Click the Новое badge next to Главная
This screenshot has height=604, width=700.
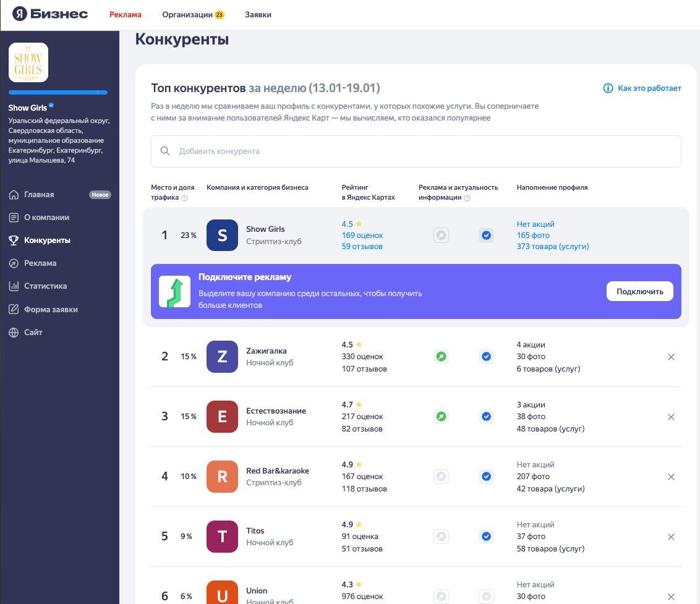pyautogui.click(x=100, y=195)
